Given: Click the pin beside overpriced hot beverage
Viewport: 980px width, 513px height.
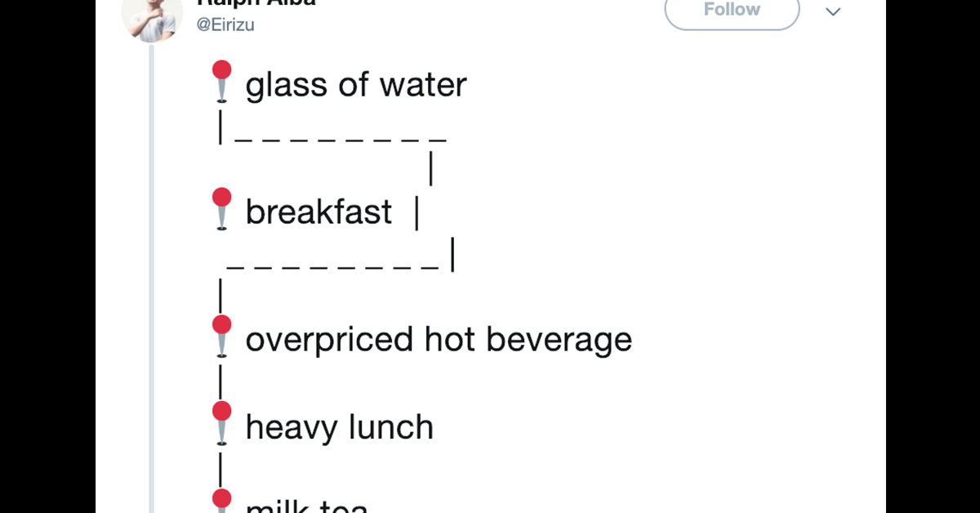Looking at the screenshot, I should pos(221,336).
